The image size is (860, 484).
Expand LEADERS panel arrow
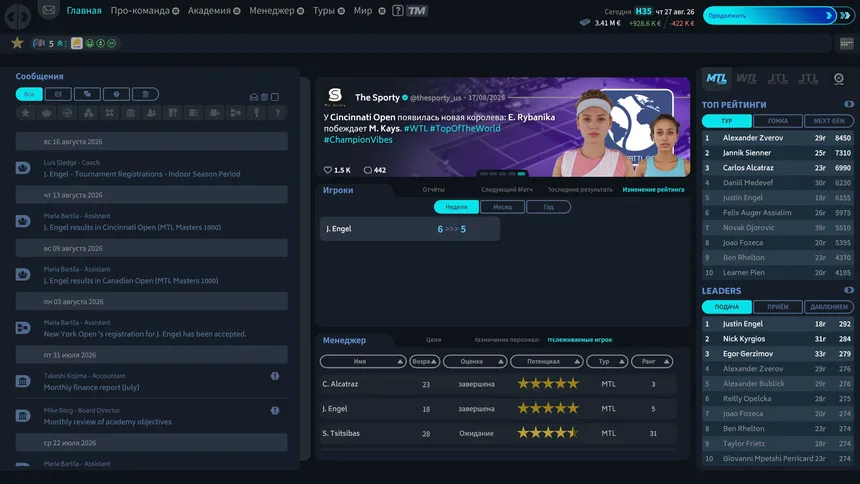849,290
